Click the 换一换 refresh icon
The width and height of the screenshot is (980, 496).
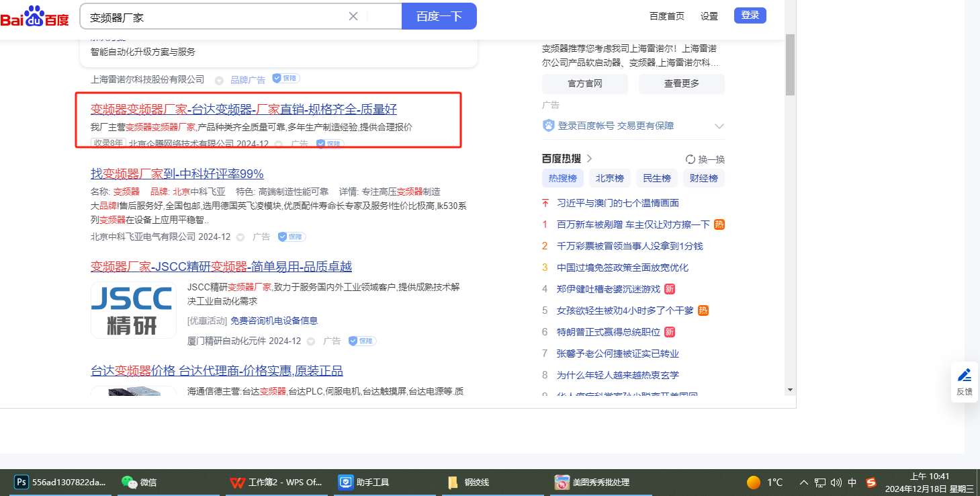click(690, 159)
